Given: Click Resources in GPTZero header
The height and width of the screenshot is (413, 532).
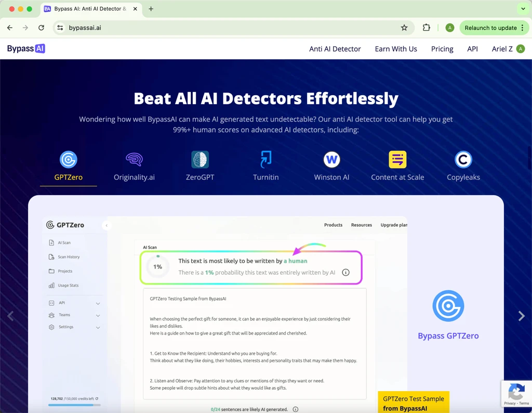Looking at the screenshot, I should point(362,225).
